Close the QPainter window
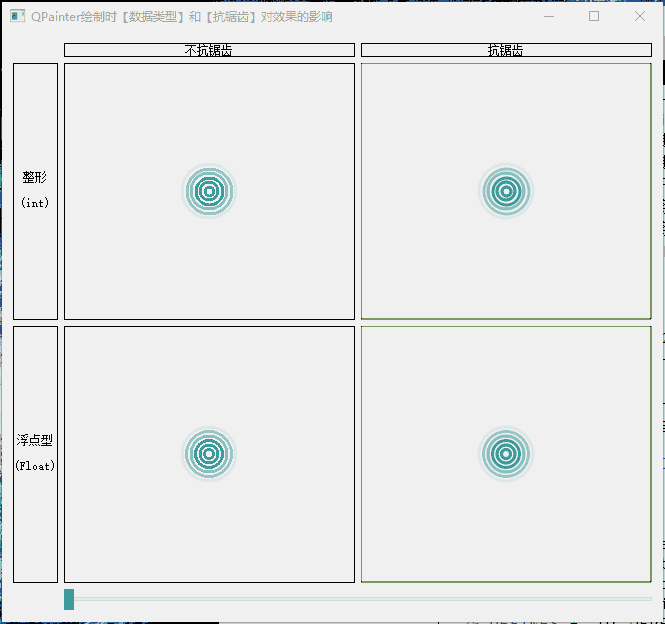The height and width of the screenshot is (624, 665). click(x=640, y=17)
